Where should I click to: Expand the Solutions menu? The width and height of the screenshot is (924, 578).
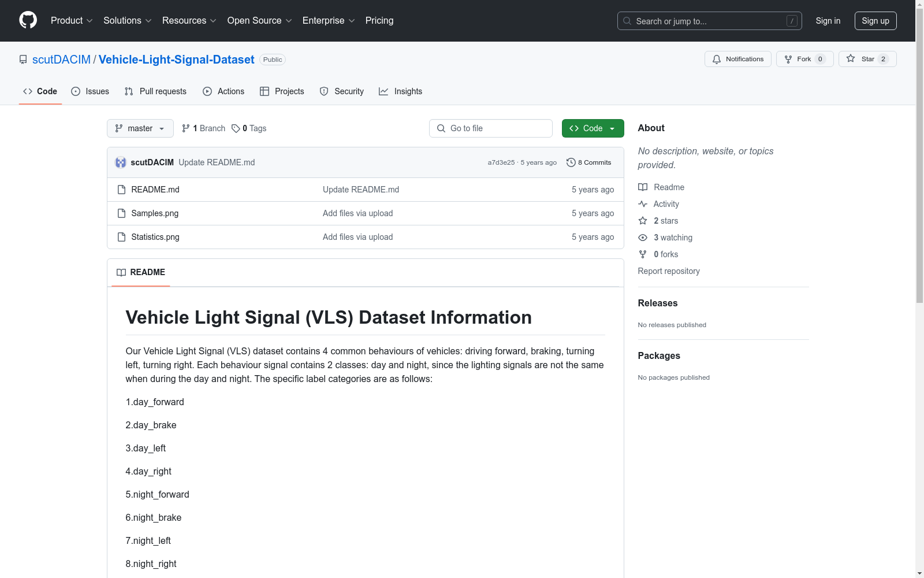pos(128,21)
